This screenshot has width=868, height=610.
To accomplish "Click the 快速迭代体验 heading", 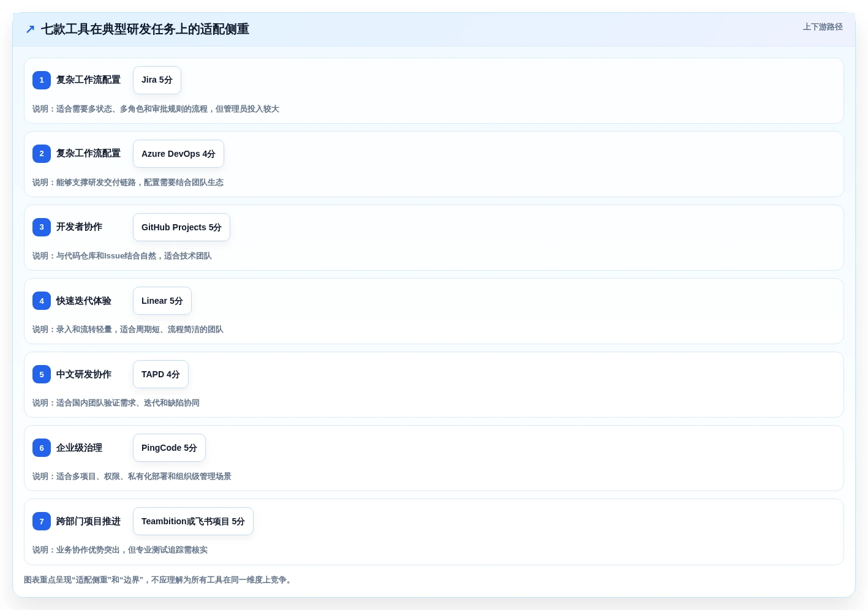I will coord(84,301).
